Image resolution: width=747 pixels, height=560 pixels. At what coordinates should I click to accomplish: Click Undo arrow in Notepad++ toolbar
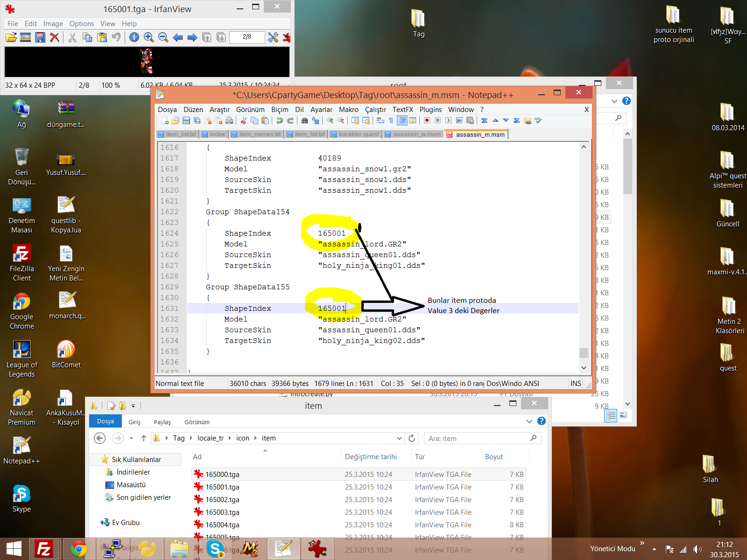point(279,120)
